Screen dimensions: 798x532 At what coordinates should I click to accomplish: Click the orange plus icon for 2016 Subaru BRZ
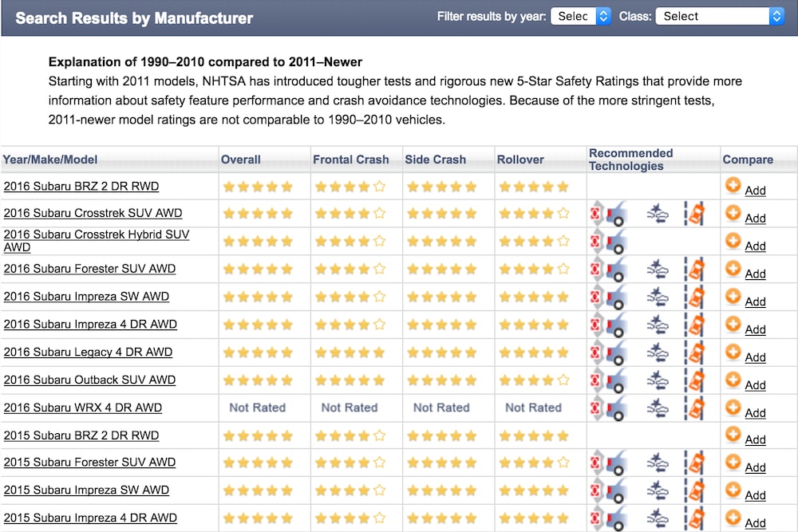pos(733,185)
